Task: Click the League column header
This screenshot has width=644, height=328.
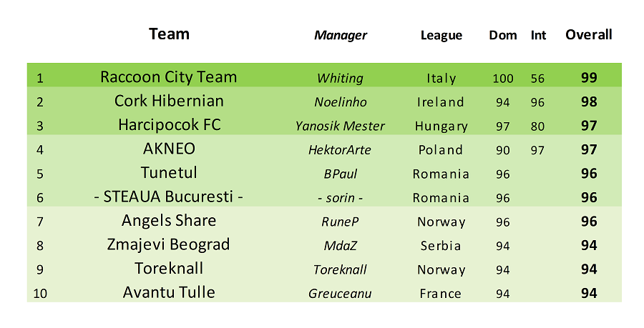Action: (x=441, y=35)
